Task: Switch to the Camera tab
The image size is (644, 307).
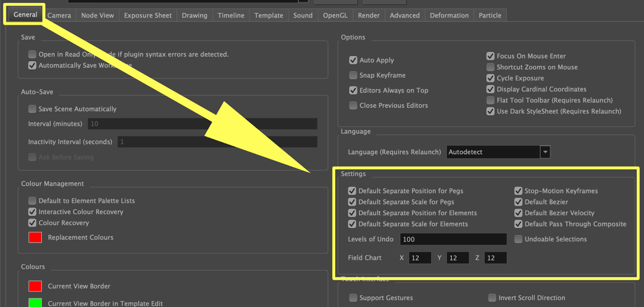Action: (59, 15)
